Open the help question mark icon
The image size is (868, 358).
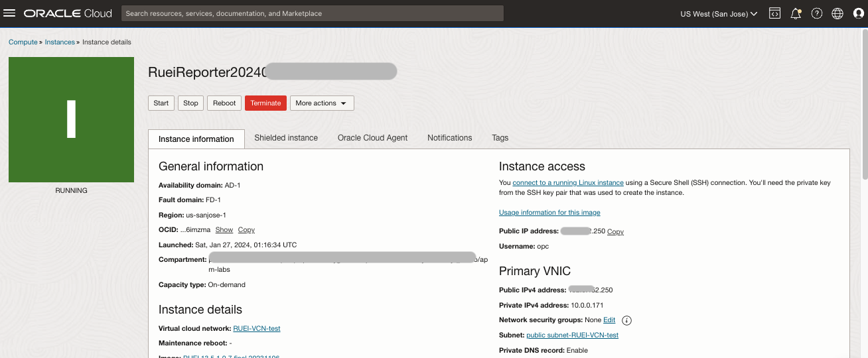click(x=817, y=13)
